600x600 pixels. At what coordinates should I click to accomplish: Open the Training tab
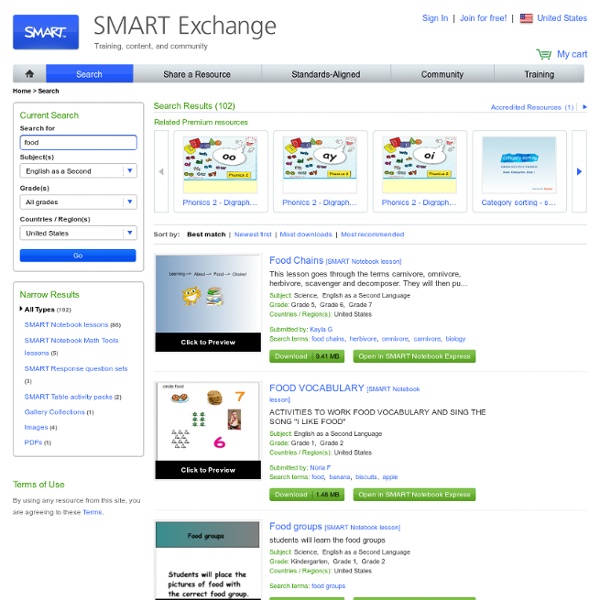539,73
